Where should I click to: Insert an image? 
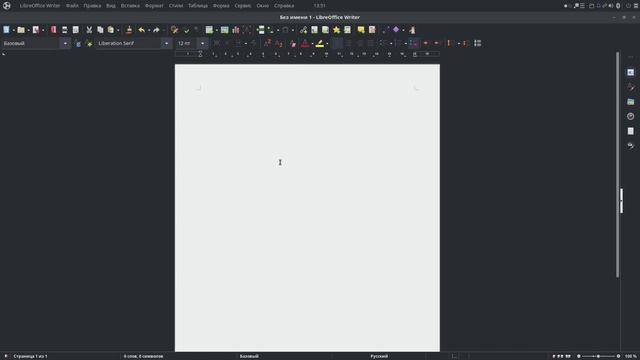pyautogui.click(x=224, y=30)
